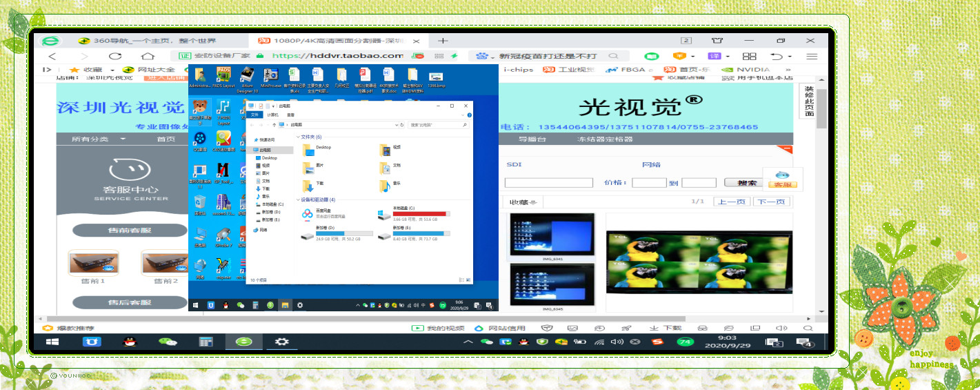Viewport: 980px width, 390px height.
Task: Open the 查看 tab in explorer ribbon
Action: [291, 115]
